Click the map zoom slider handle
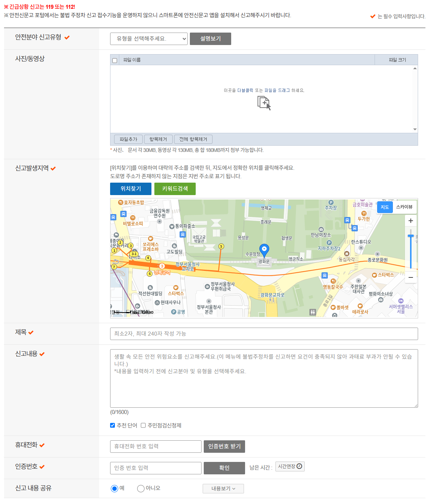The image size is (432, 504). pos(411,236)
